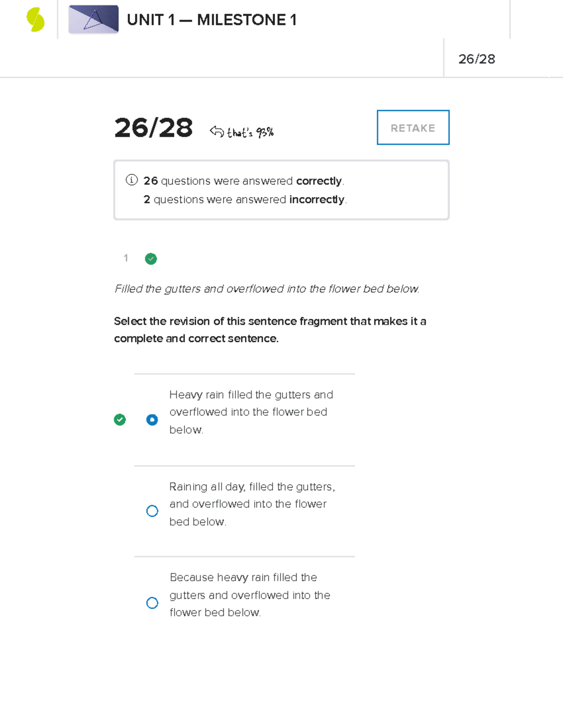Click the "Raining all day" answer text
This screenshot has width=563, height=728.
click(252, 504)
